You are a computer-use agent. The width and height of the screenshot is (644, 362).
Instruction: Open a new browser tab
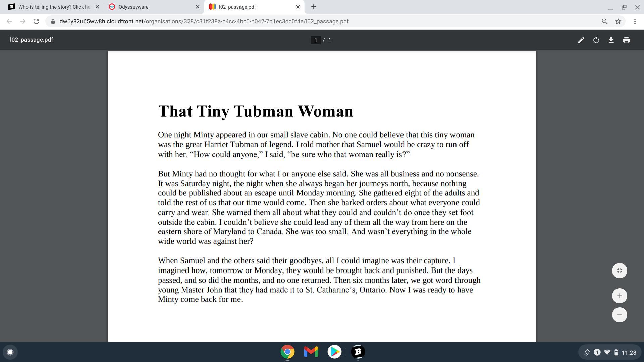[x=314, y=7]
